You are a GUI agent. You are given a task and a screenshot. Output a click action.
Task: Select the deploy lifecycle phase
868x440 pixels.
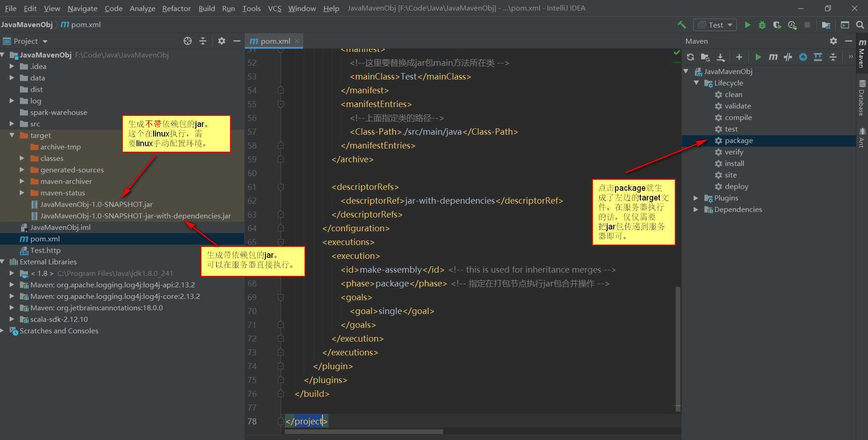tap(736, 186)
